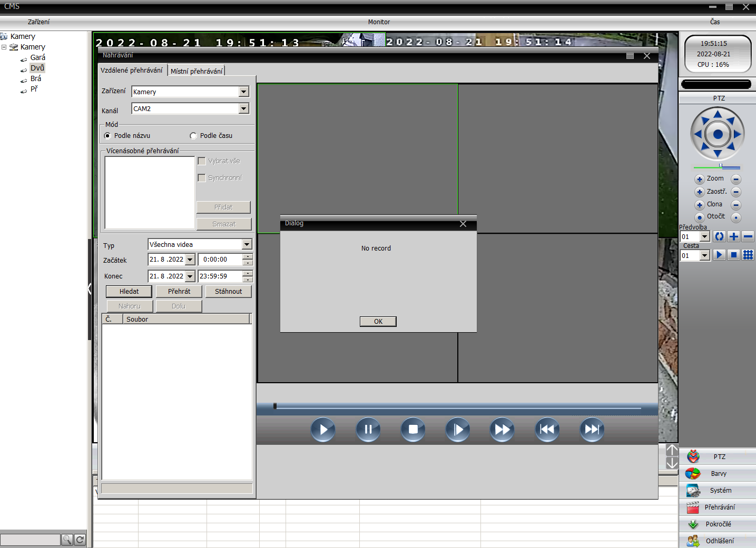
Task: Zoom in using the plus beside Zoom
Action: (700, 180)
